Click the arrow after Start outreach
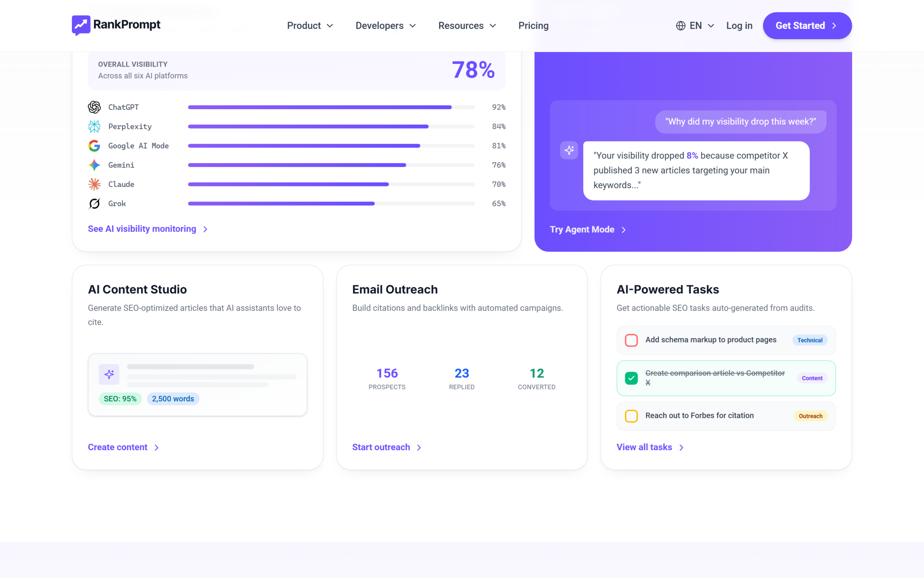 419,448
